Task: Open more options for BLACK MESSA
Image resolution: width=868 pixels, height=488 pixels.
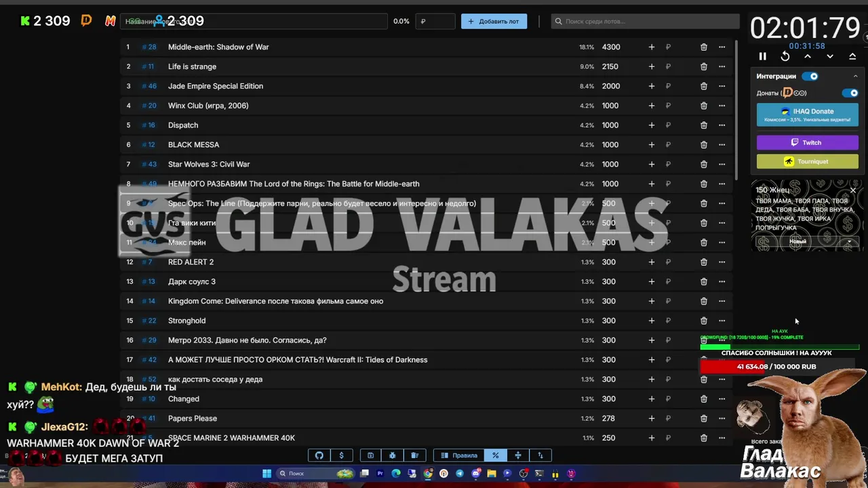Action: (722, 144)
